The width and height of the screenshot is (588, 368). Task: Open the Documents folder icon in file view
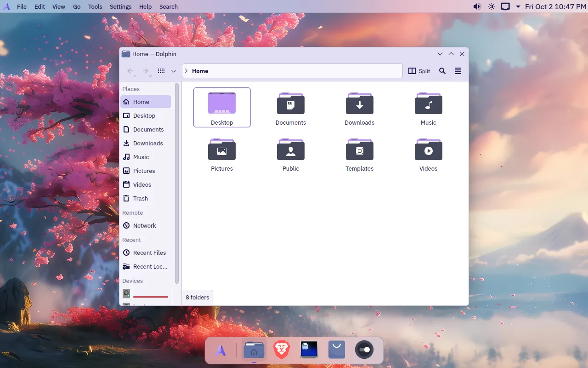point(290,103)
